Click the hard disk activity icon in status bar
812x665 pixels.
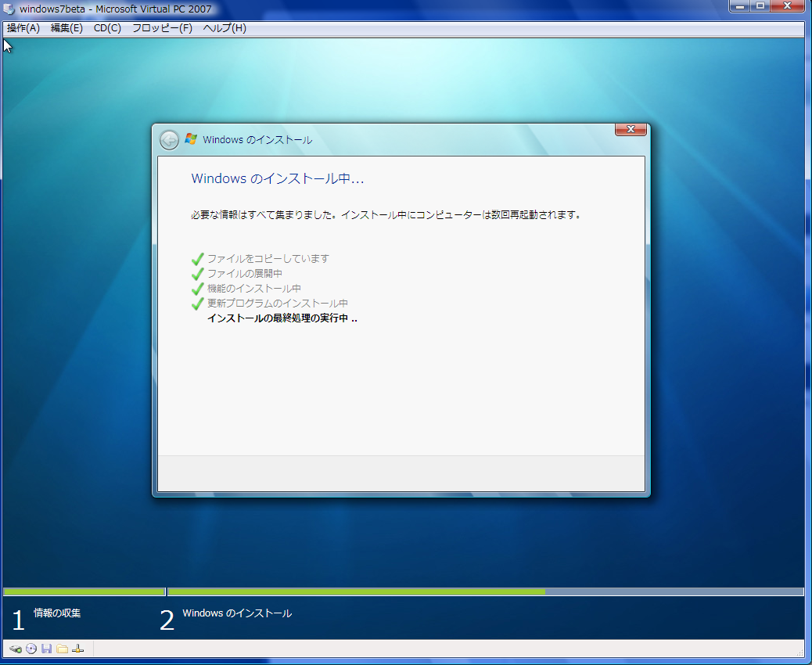pyautogui.click(x=16, y=649)
